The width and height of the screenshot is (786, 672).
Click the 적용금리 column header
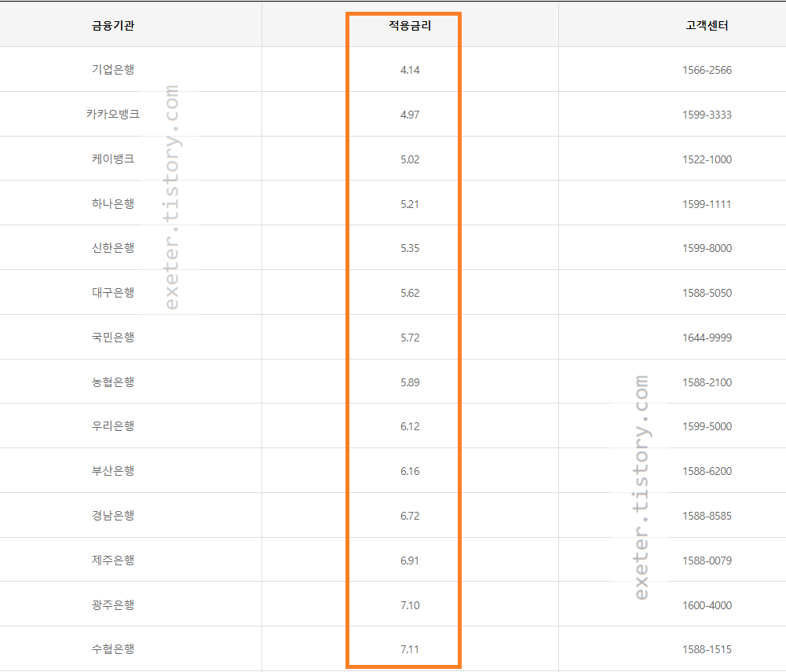pyautogui.click(x=410, y=26)
